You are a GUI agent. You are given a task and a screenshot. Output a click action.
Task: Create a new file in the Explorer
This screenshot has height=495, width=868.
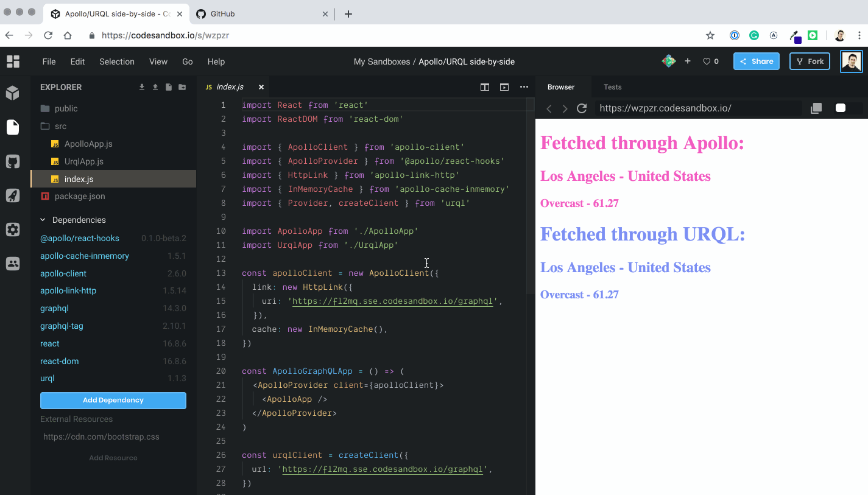169,87
